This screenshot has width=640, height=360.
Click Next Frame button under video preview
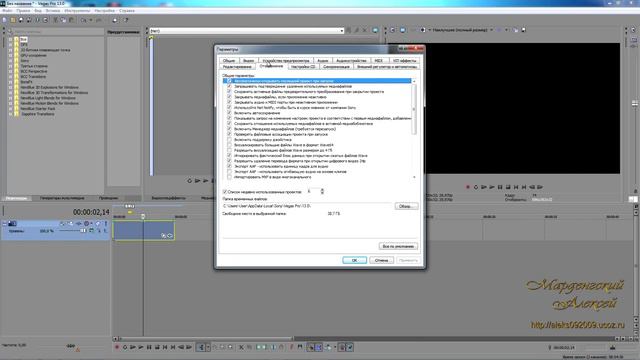click(540, 187)
